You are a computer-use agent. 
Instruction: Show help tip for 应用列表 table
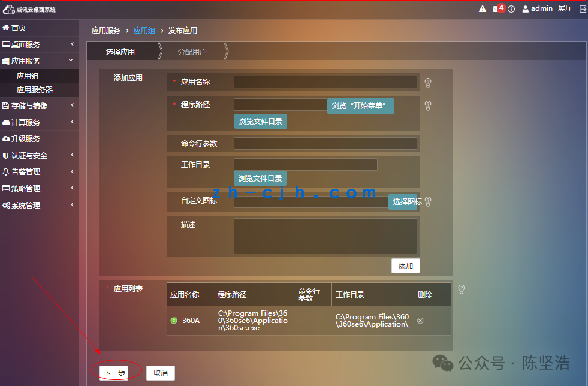pyautogui.click(x=462, y=289)
